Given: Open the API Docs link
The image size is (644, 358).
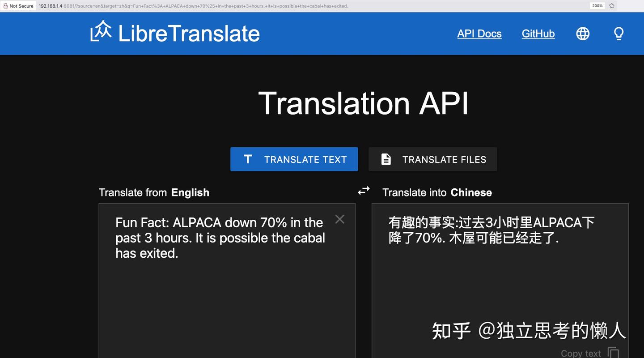Looking at the screenshot, I should click(x=479, y=34).
